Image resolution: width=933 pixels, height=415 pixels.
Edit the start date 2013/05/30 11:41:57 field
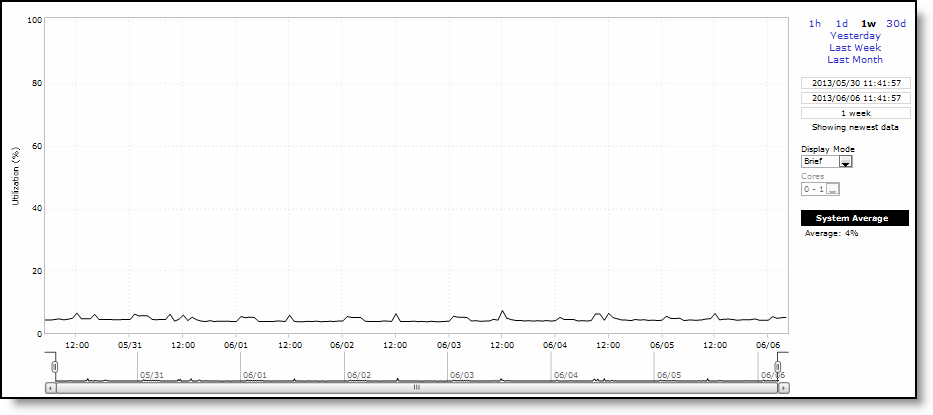point(856,83)
